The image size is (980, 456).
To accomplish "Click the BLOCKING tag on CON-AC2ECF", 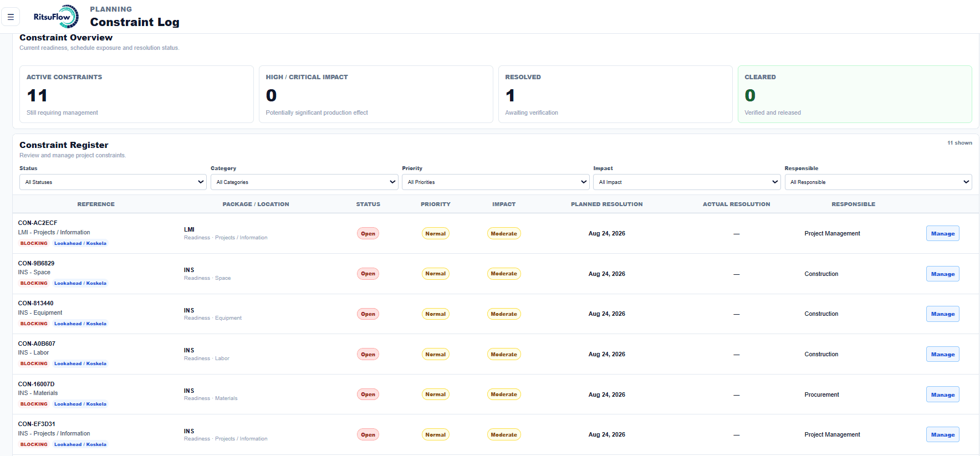I will [x=34, y=243].
